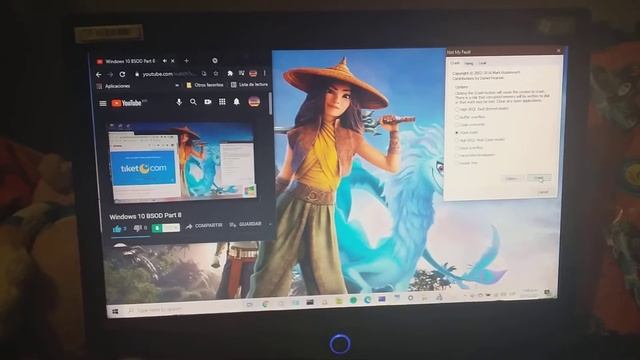The image size is (640, 360).
Task: Switch to Hang tab in Not My Fault
Action: point(469,63)
